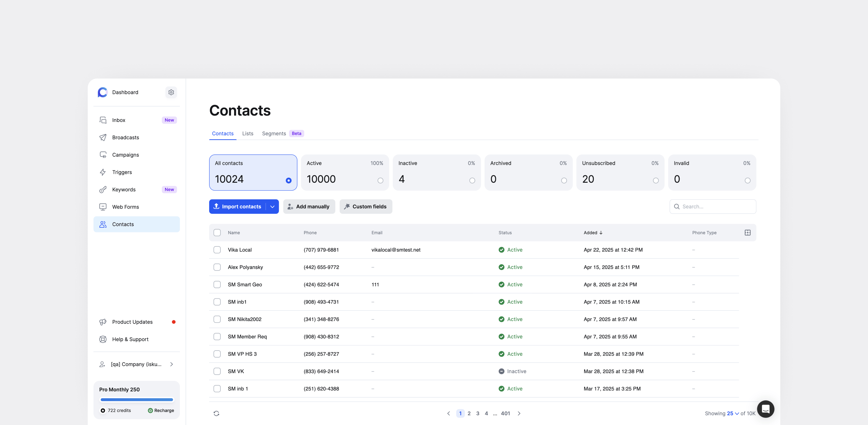
Task: Open the column settings grid icon
Action: (x=747, y=233)
